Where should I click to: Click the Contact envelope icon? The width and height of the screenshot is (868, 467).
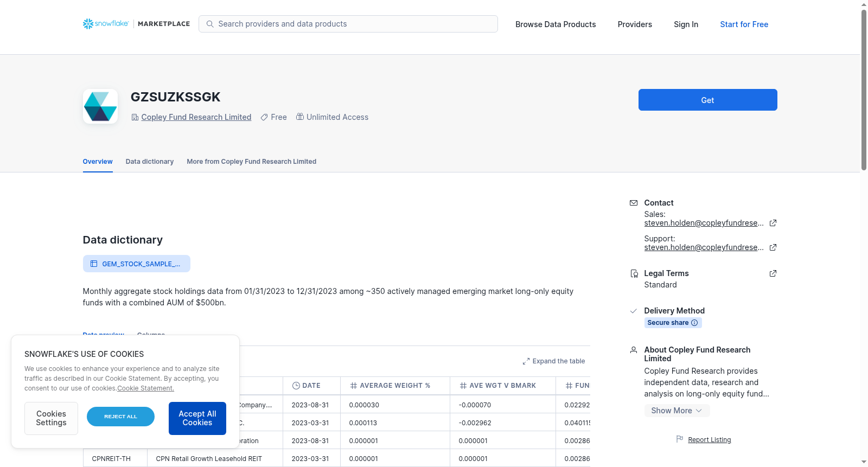(634, 203)
